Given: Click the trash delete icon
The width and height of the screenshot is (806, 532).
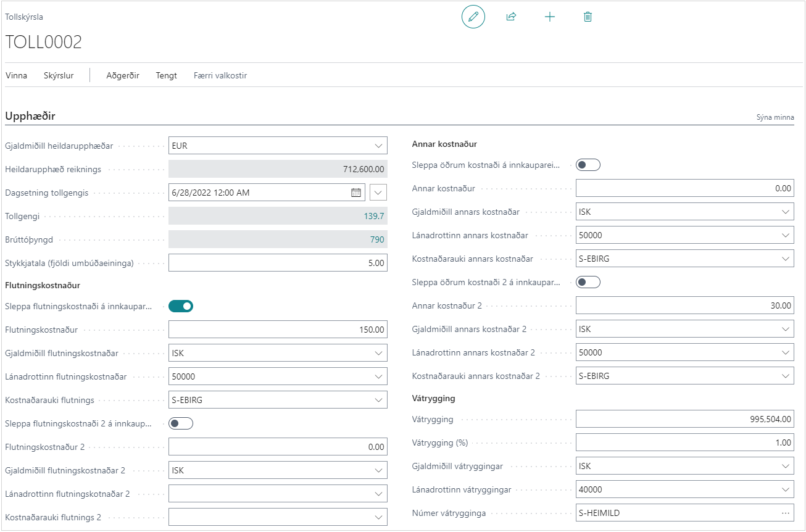Looking at the screenshot, I should [588, 17].
